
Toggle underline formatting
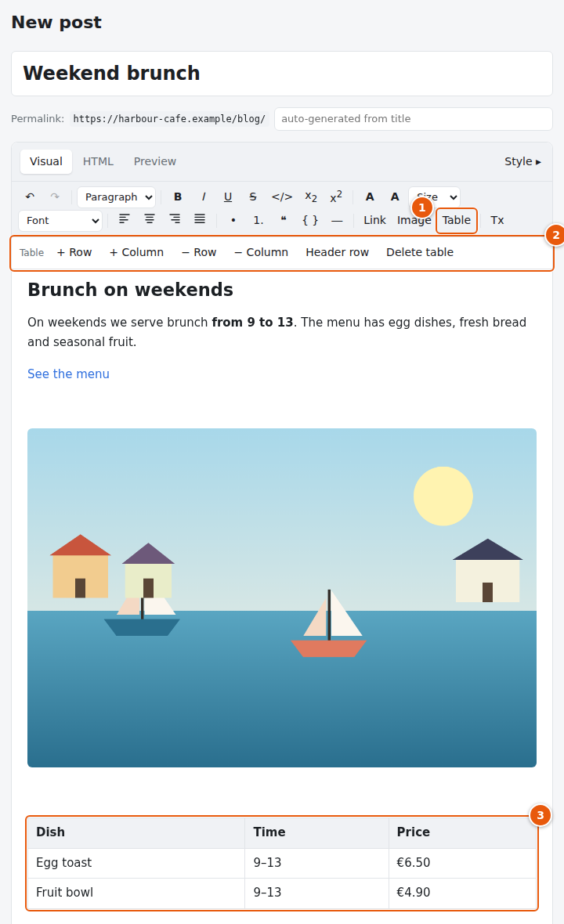(228, 197)
